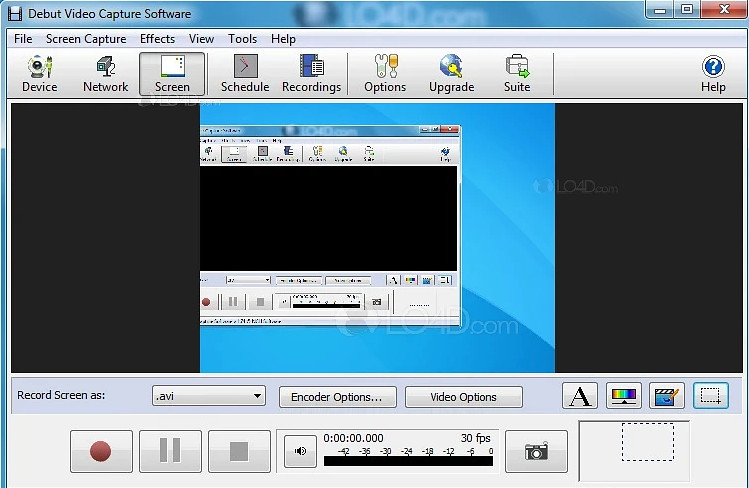Maximize the Debut window

coord(687,10)
